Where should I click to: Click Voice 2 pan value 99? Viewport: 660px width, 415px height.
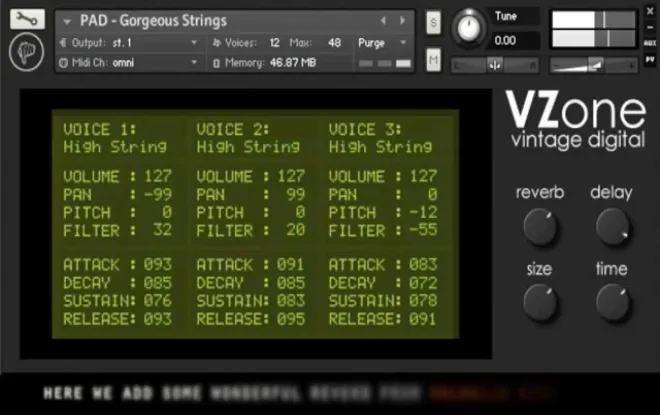click(x=295, y=194)
